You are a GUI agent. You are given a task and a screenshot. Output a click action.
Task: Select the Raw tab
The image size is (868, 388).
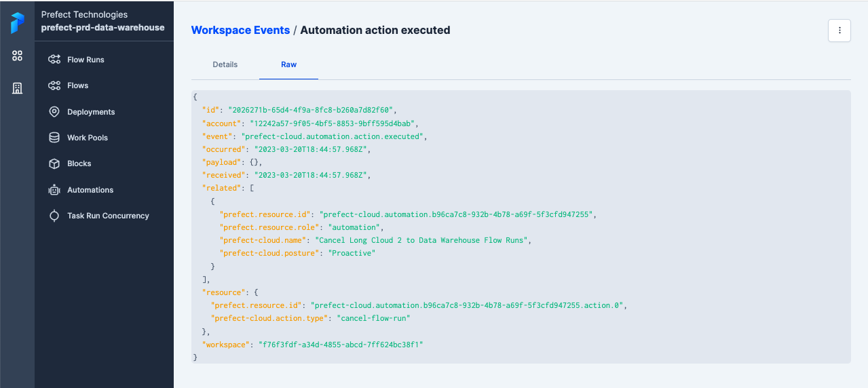[289, 64]
